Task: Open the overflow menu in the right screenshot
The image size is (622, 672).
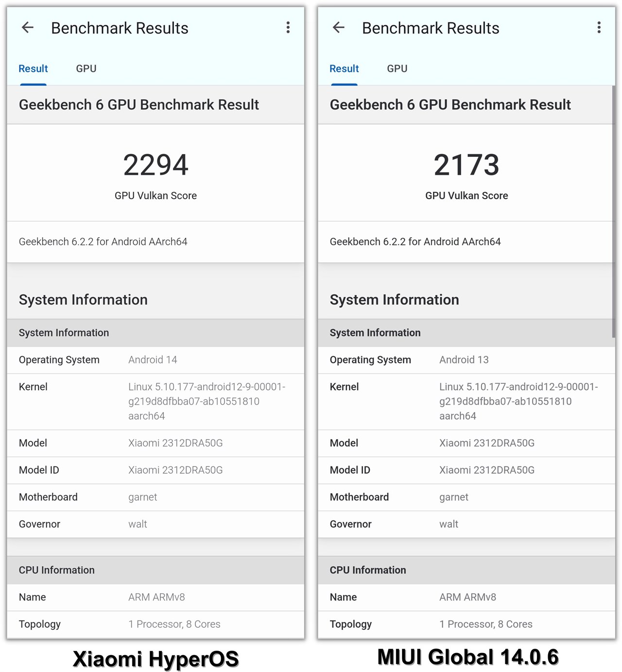Action: pos(599,28)
